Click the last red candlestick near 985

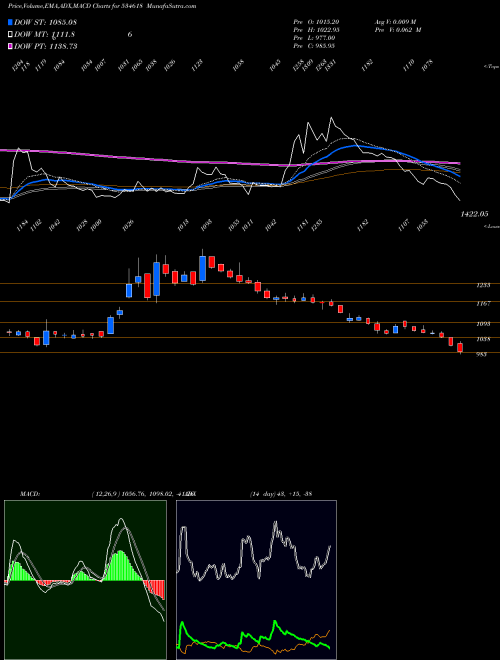[460, 348]
